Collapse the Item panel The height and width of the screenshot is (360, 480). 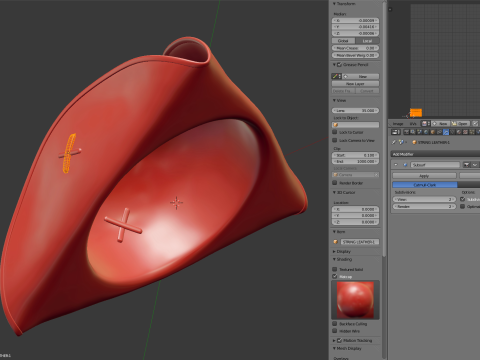tap(334, 231)
